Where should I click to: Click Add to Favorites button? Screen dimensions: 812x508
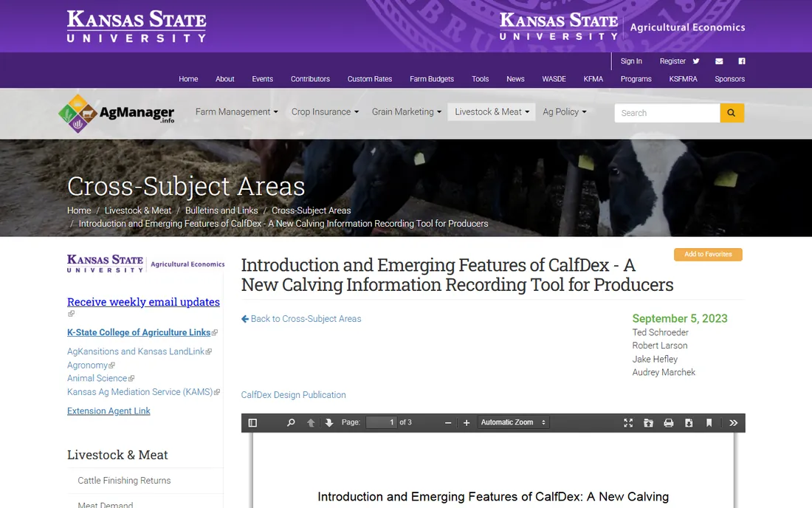[x=708, y=254]
